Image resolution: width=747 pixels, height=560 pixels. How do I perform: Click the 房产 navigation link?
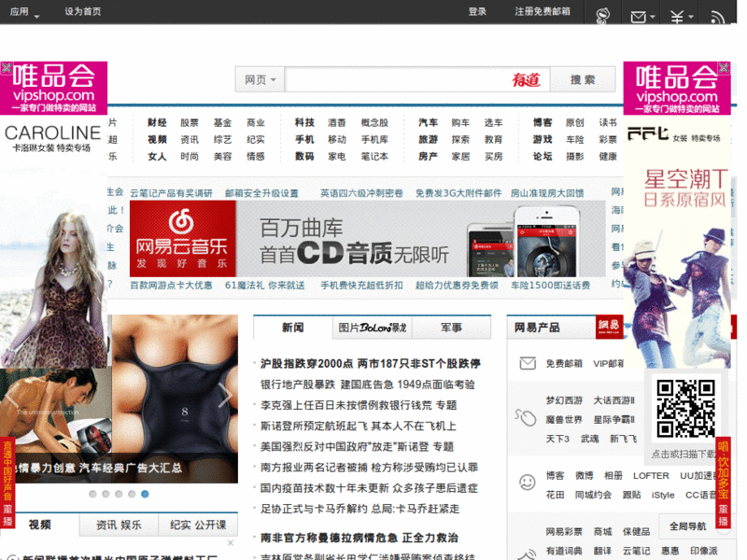coord(428,156)
